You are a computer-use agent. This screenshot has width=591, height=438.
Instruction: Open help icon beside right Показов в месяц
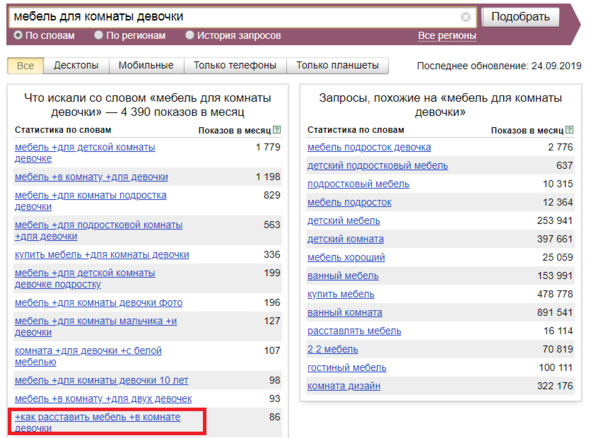[570, 130]
